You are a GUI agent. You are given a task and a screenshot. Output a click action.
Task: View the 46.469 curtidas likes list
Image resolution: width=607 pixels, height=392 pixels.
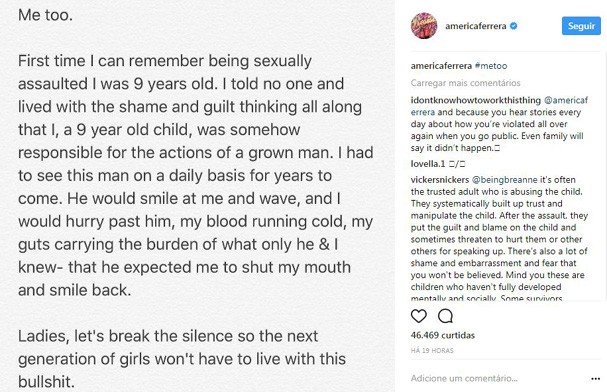pyautogui.click(x=442, y=335)
